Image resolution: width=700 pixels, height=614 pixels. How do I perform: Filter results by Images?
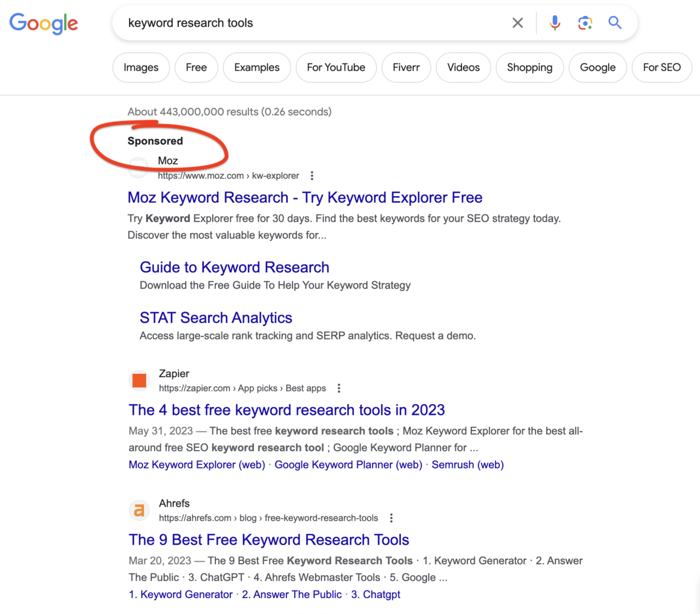pyautogui.click(x=141, y=67)
